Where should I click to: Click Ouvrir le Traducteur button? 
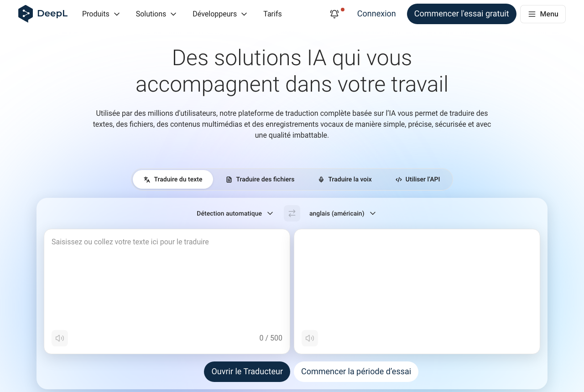tap(247, 371)
